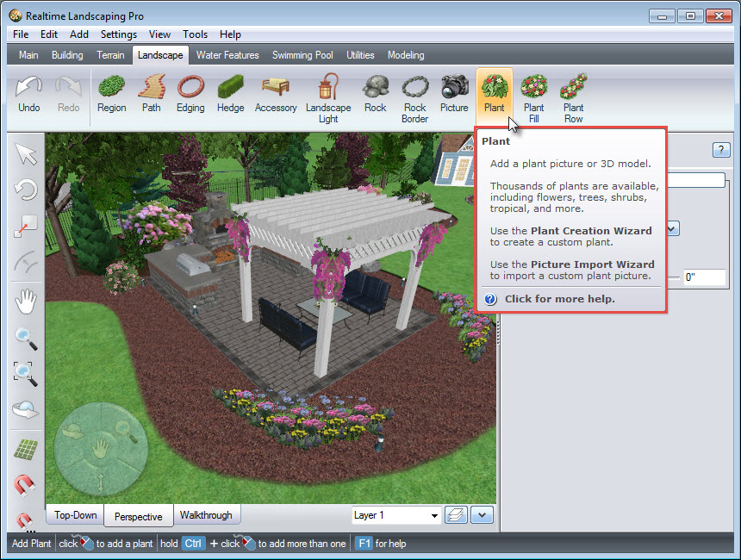Click the up-down arrow in navigation wheel

click(x=100, y=482)
